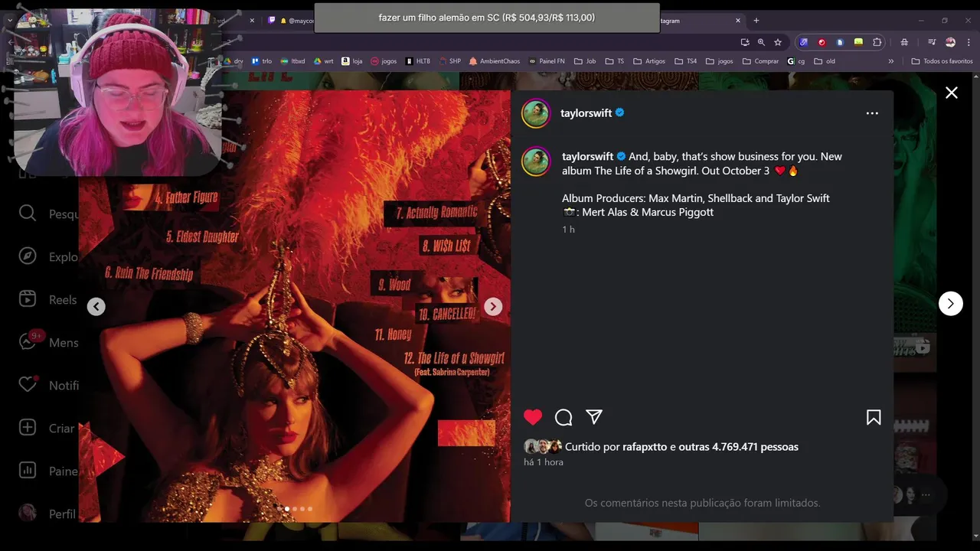The width and height of the screenshot is (980, 551).
Task: Open the Painel FN bookmark
Action: (547, 61)
